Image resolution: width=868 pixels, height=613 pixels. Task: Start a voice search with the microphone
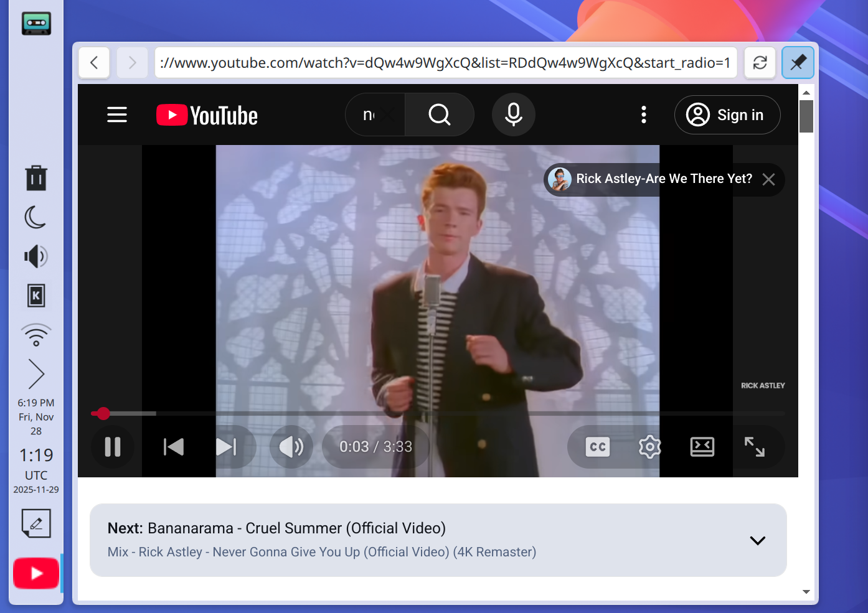[513, 115]
